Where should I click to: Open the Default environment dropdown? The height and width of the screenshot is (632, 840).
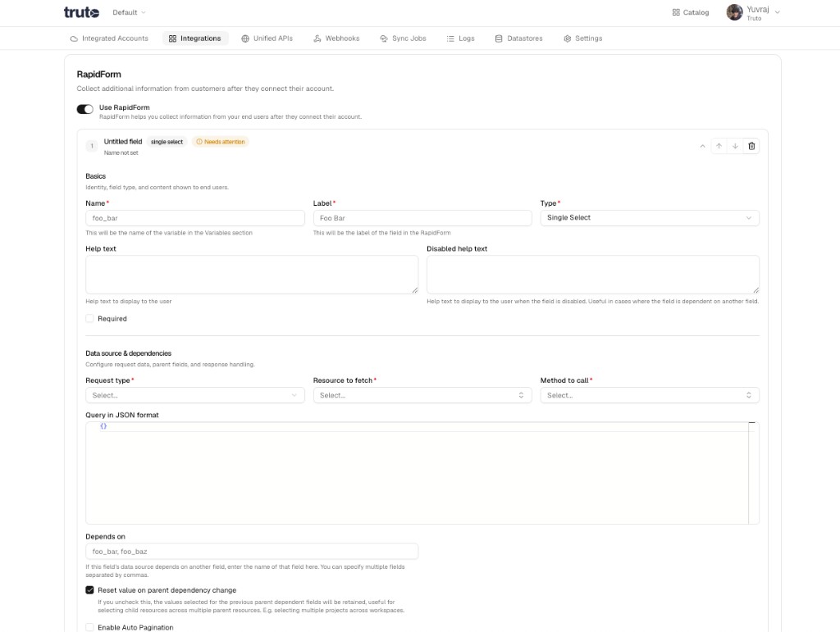129,12
